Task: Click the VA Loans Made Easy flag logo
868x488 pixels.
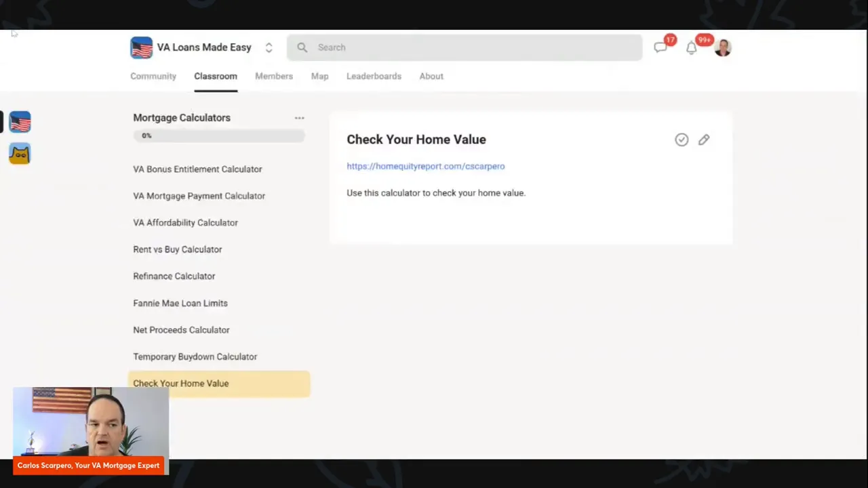Action: (x=141, y=47)
